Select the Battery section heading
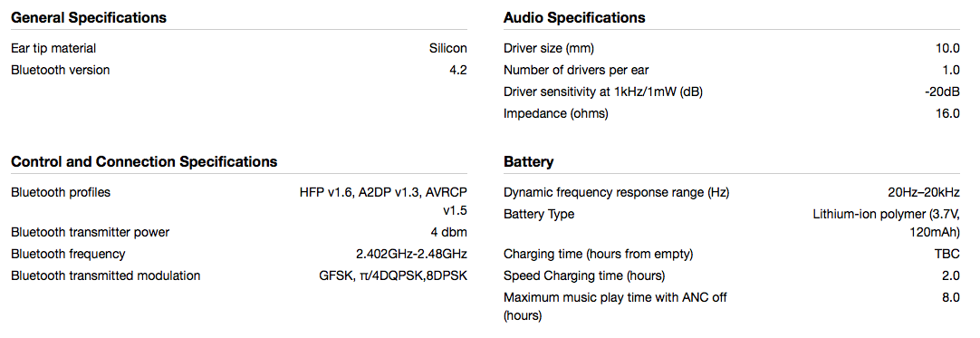The image size is (980, 338). tap(529, 162)
